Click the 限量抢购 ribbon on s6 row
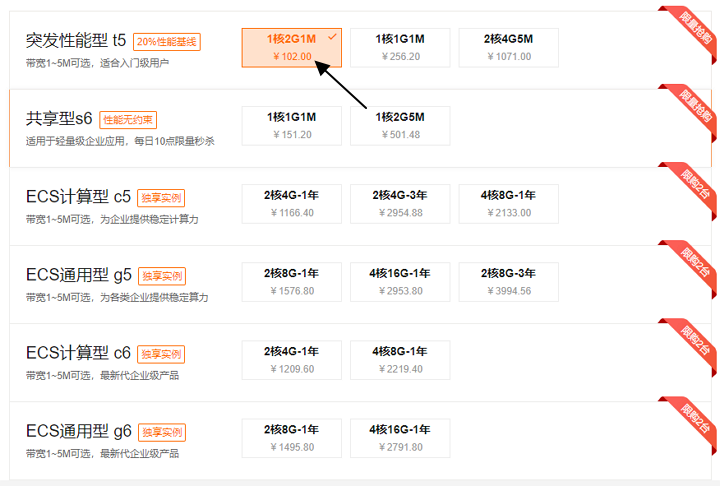720x486 pixels. (692, 109)
